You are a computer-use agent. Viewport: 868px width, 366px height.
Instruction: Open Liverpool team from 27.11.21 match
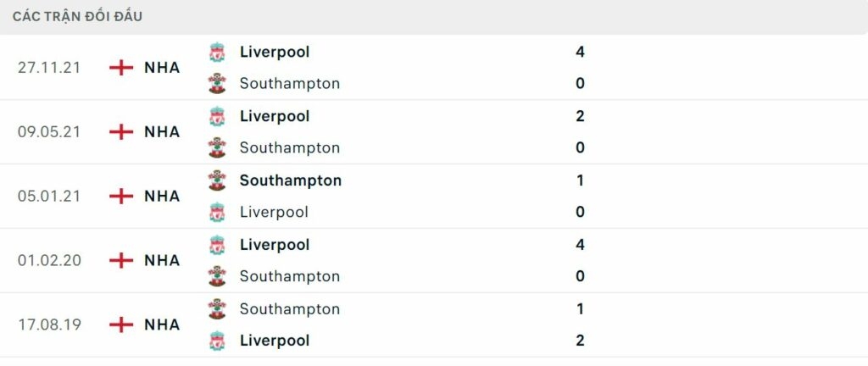click(274, 52)
